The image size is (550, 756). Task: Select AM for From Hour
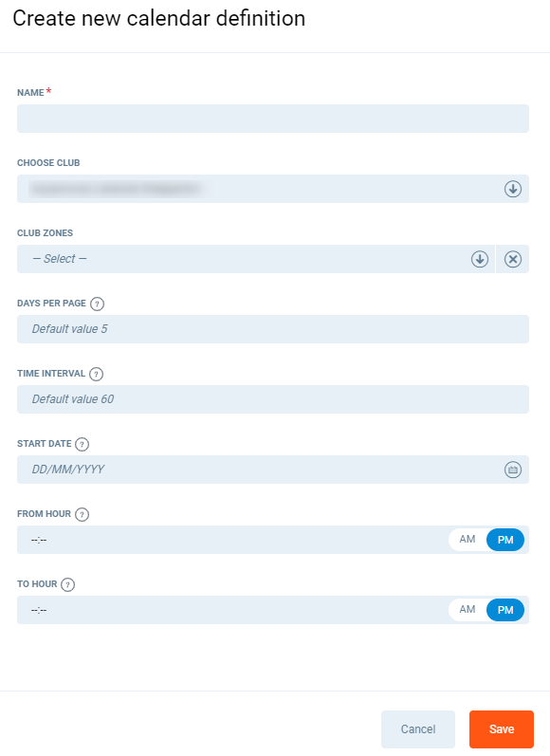pyautogui.click(x=467, y=540)
